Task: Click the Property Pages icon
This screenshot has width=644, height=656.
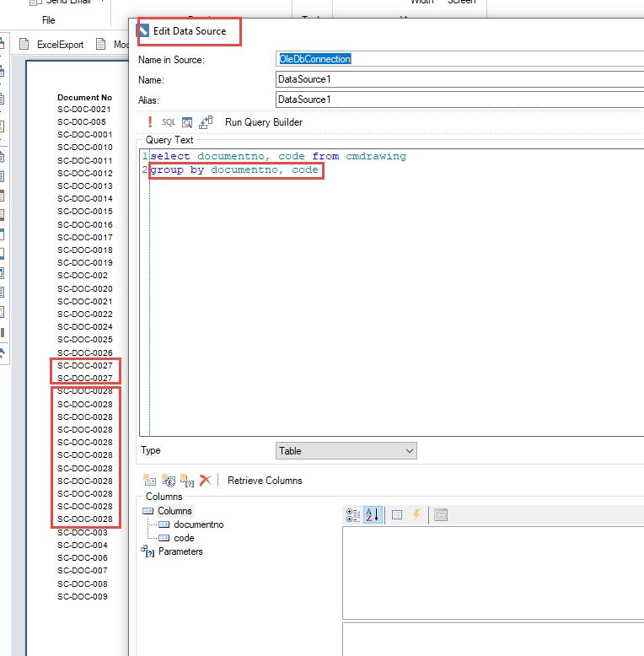Action: click(x=441, y=515)
